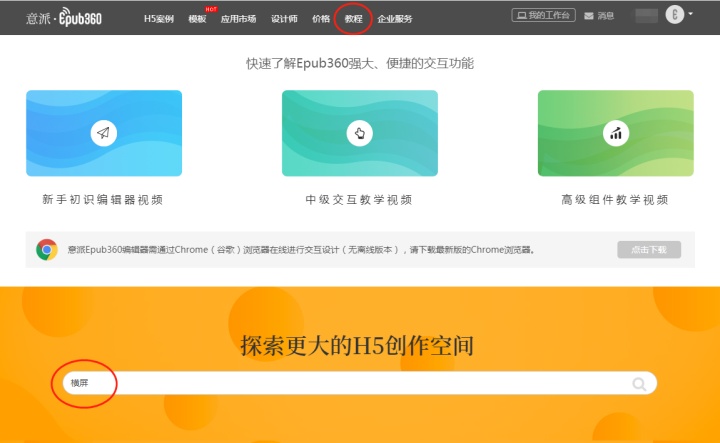Click the envelope 消息 icon
720x443 pixels.
[x=589, y=16]
